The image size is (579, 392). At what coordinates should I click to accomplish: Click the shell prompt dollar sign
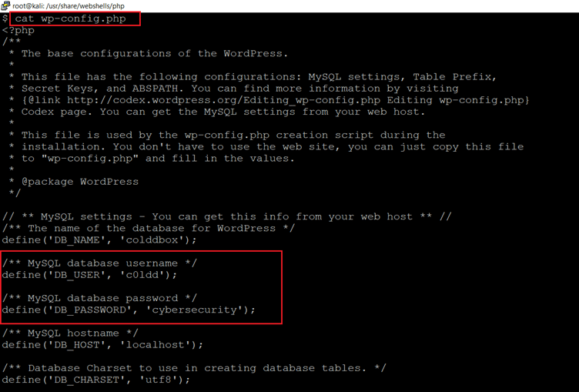[5, 18]
